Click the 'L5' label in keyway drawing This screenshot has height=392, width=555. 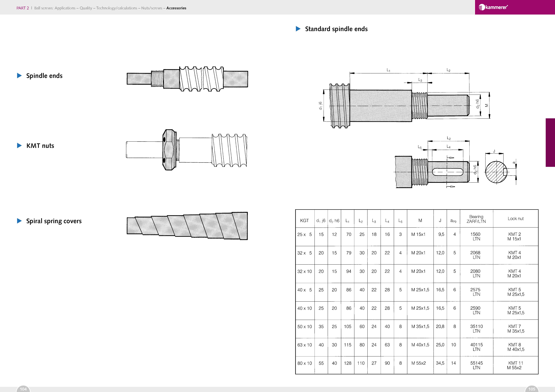[x=420, y=147]
